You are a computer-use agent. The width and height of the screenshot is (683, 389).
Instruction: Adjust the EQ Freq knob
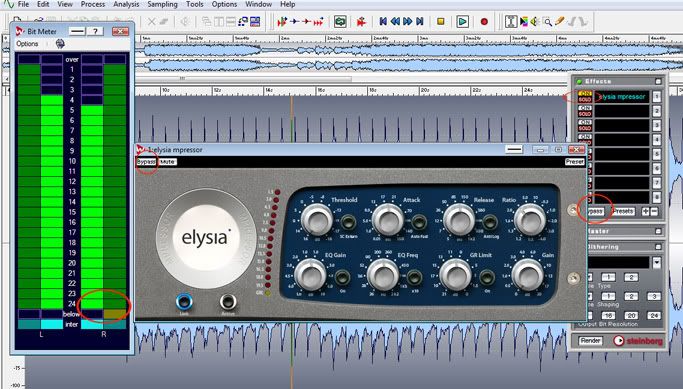[383, 275]
